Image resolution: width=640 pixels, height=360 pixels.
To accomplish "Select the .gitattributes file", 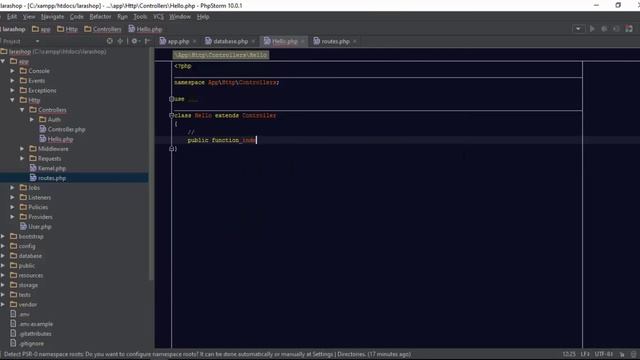I will point(31,334).
